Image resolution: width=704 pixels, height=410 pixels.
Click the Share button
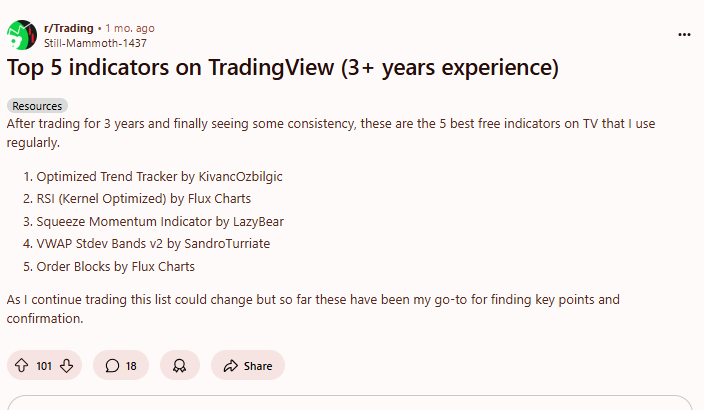pyautogui.click(x=248, y=366)
